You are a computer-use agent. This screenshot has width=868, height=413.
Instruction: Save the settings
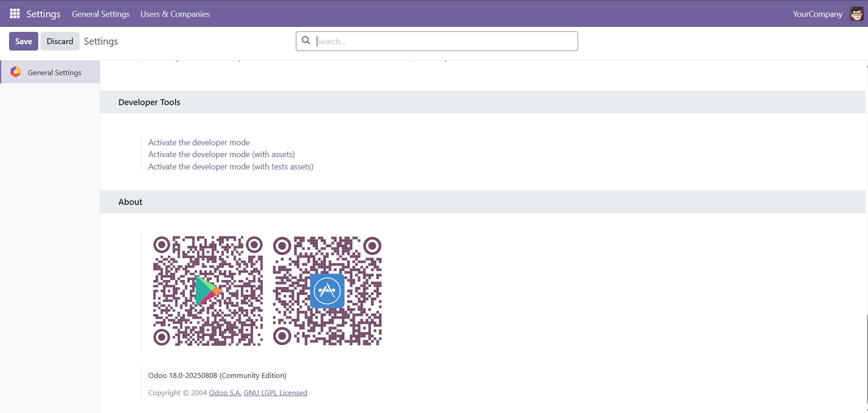point(24,41)
